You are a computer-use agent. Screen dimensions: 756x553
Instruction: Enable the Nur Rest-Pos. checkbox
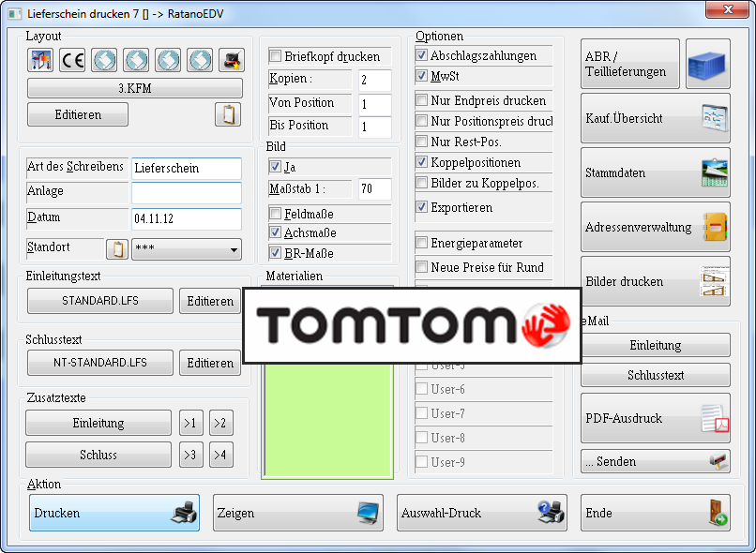coord(422,142)
